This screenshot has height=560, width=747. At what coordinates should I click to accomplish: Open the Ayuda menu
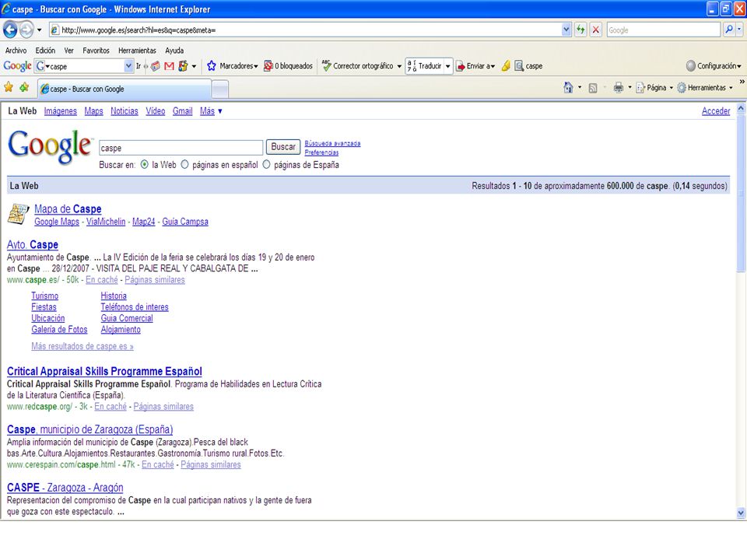click(x=174, y=51)
